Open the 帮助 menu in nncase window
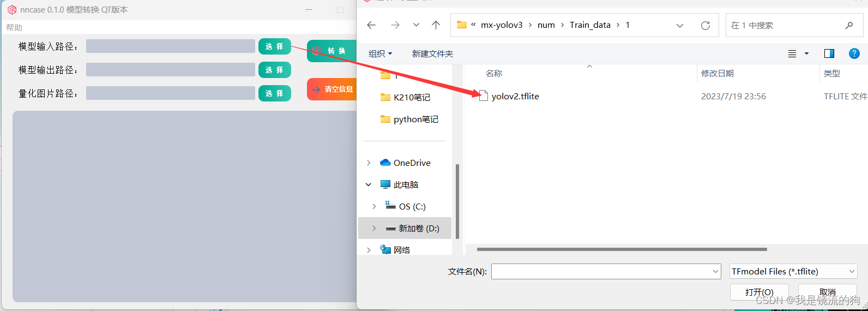 (x=14, y=27)
